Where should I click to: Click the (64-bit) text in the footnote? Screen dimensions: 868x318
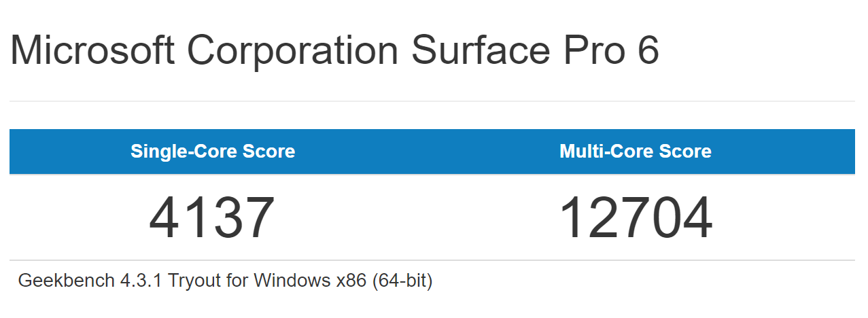tap(402, 281)
